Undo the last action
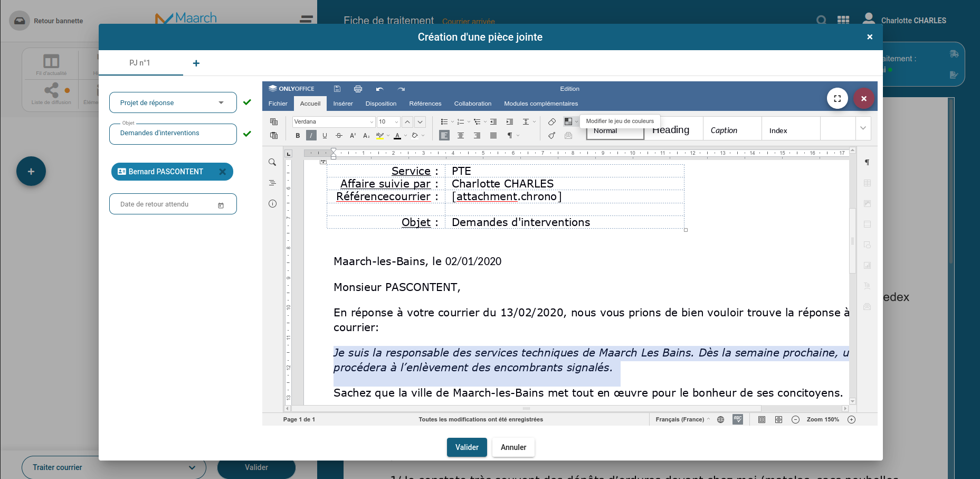980x479 pixels. point(379,89)
